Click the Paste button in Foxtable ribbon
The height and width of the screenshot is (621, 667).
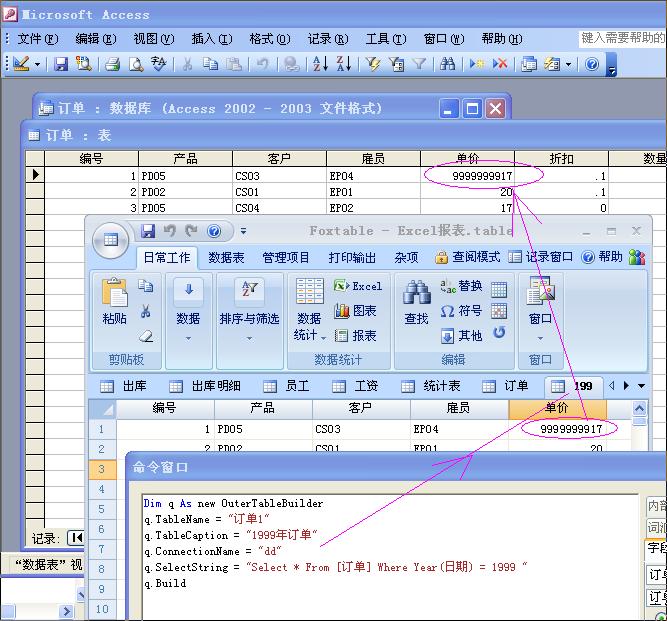pos(114,300)
